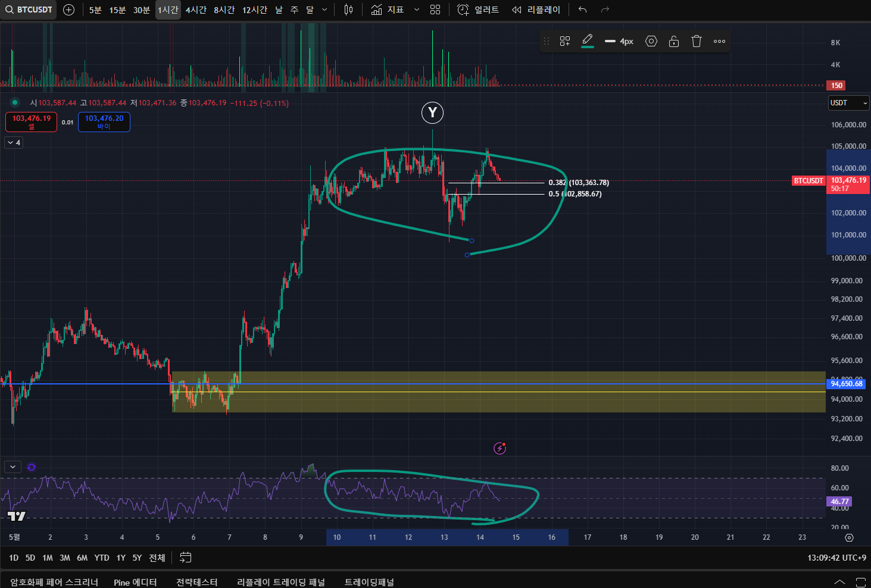Open the candlestick chart type menu
This screenshot has height=588, width=871.
pyautogui.click(x=349, y=10)
